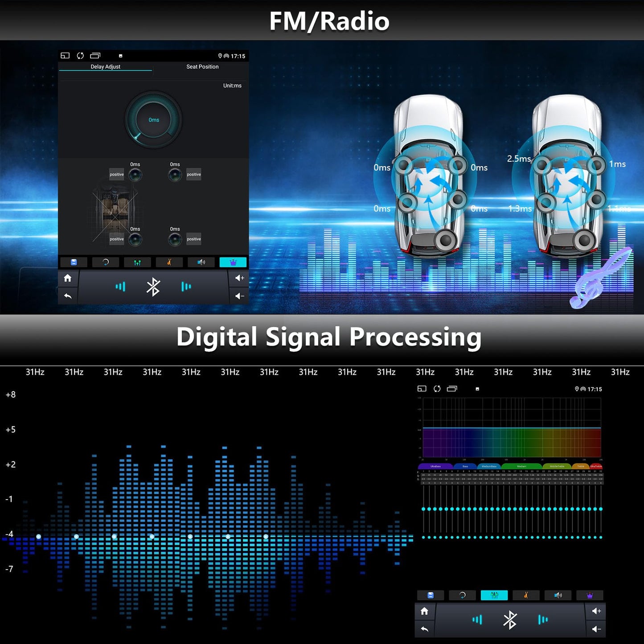This screenshot has width=644, height=644.
Task: Click volume up button on the EQ screen
Action: (x=596, y=611)
